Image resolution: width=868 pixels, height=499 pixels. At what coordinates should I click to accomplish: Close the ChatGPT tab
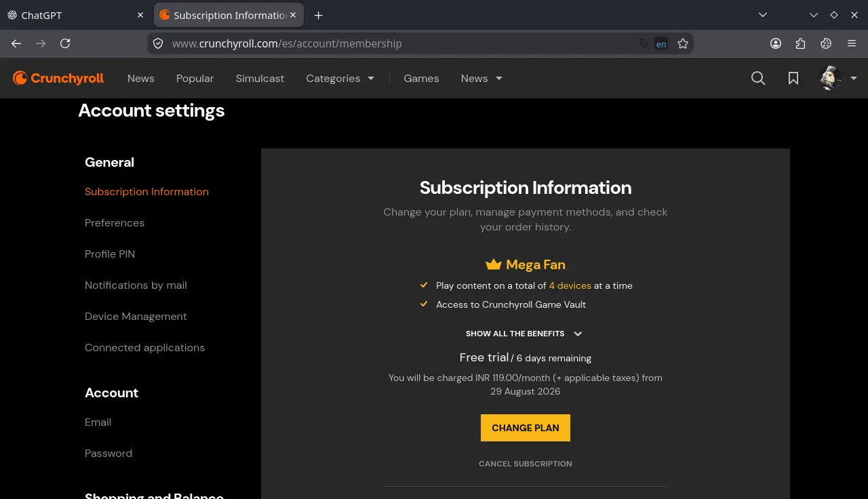point(140,15)
